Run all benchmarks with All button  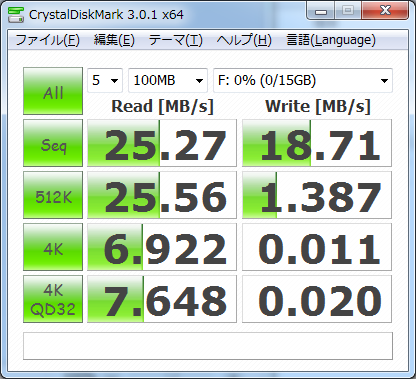click(53, 91)
